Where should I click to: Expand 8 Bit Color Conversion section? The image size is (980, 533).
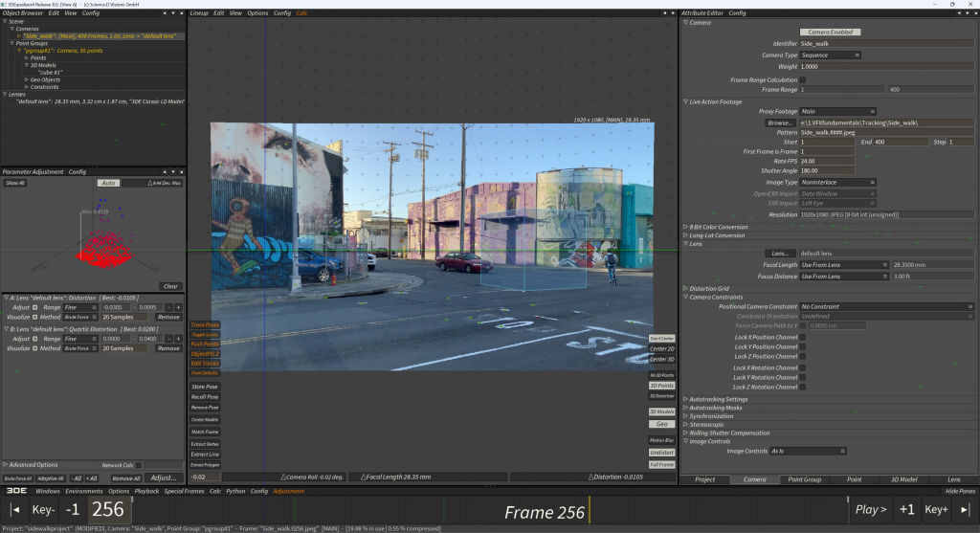[x=685, y=227]
